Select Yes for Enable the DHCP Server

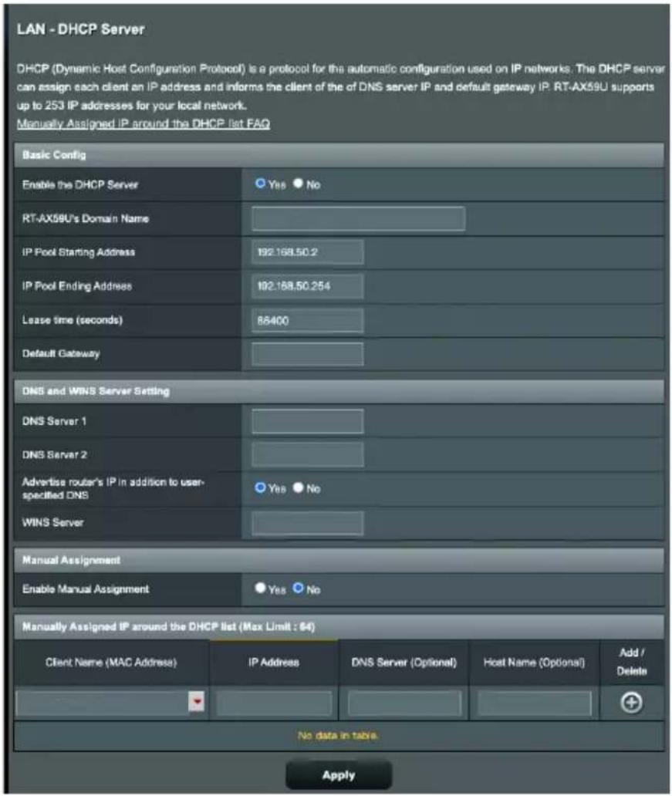(261, 184)
